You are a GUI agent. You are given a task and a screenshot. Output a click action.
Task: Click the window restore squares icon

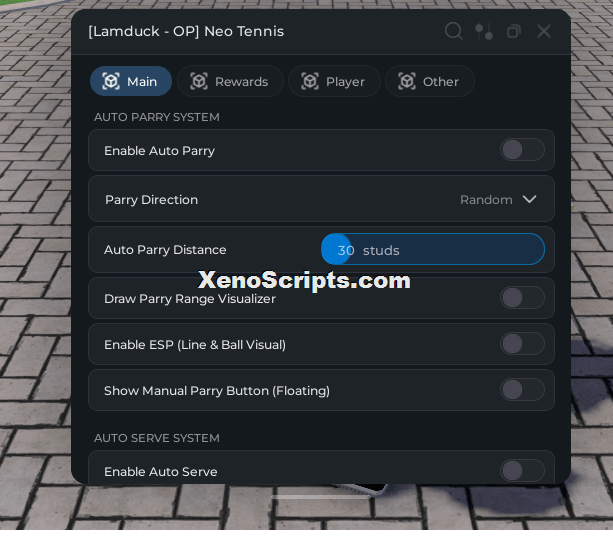[x=514, y=31]
